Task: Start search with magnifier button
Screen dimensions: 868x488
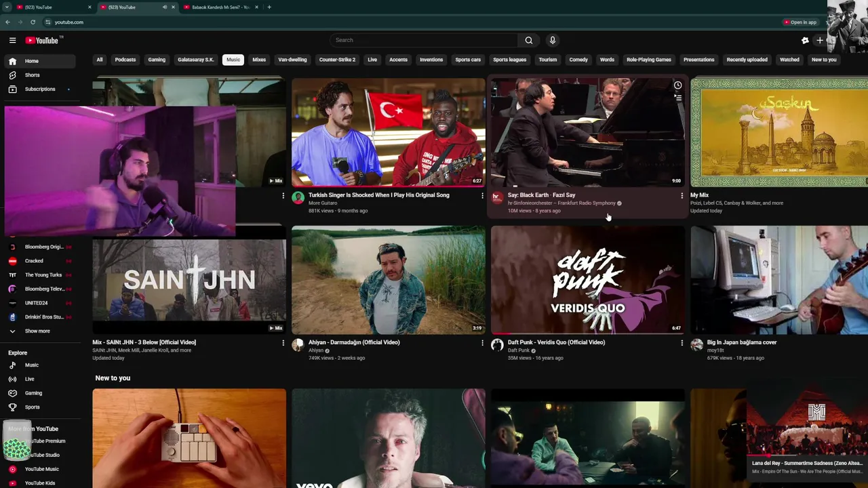Action: (529, 40)
